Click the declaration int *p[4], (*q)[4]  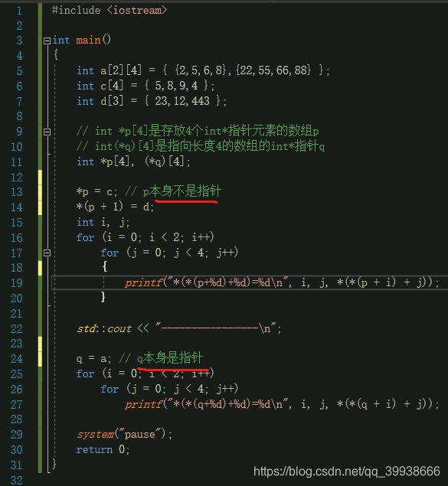tap(133, 161)
